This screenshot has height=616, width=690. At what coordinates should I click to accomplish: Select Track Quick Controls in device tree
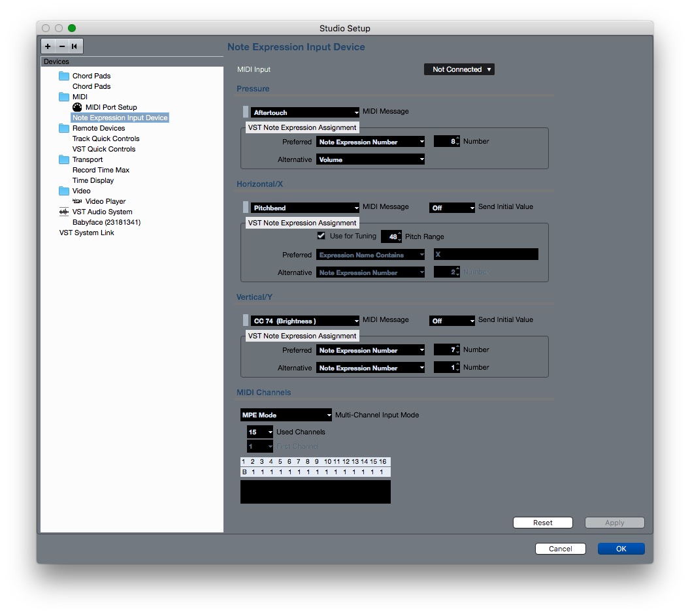106,138
